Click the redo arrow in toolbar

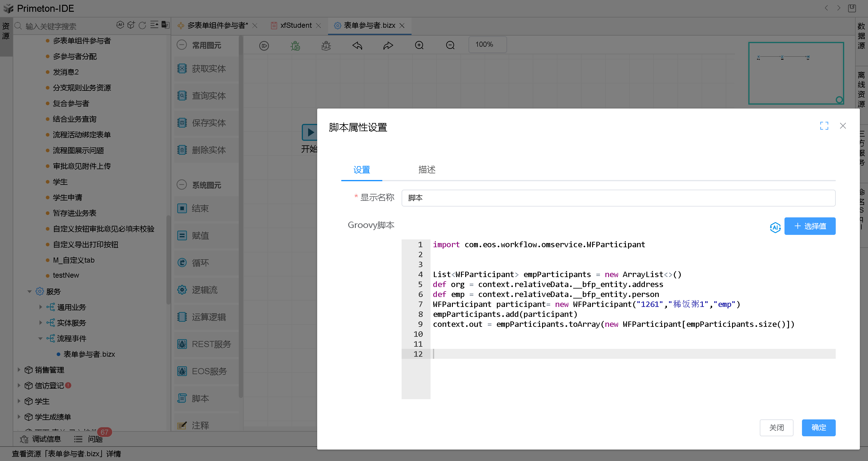[x=388, y=46]
